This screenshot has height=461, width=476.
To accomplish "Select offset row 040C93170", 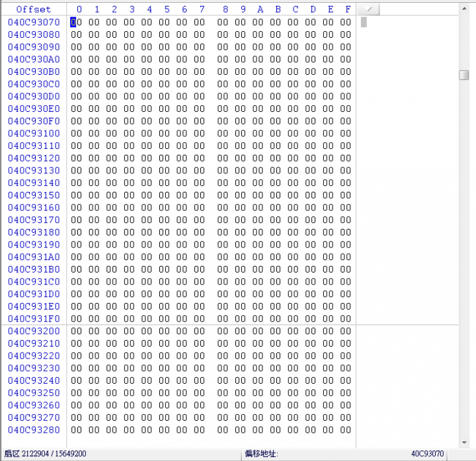I will [34, 220].
